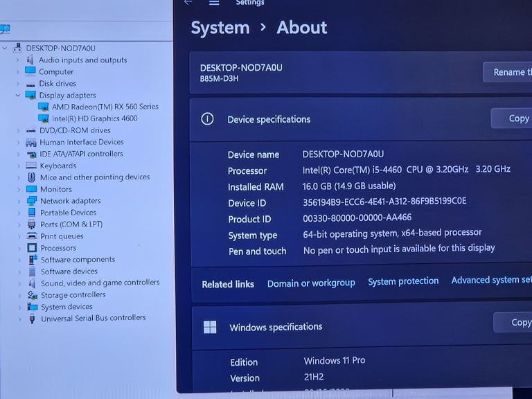Click the Keyboards category icon
Viewport: 532px width, 399px height.
(31, 166)
